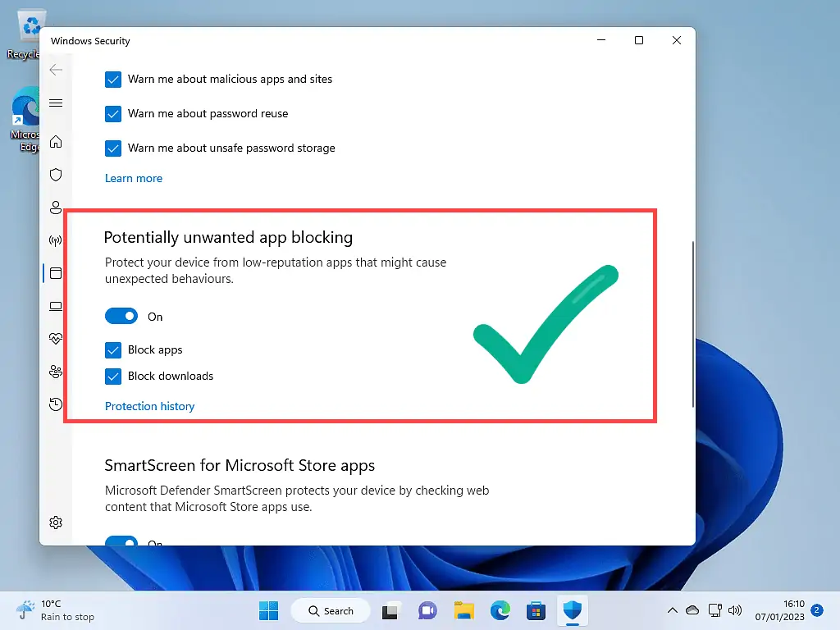840x630 pixels.
Task: Open the Protection history link
Action: (150, 406)
